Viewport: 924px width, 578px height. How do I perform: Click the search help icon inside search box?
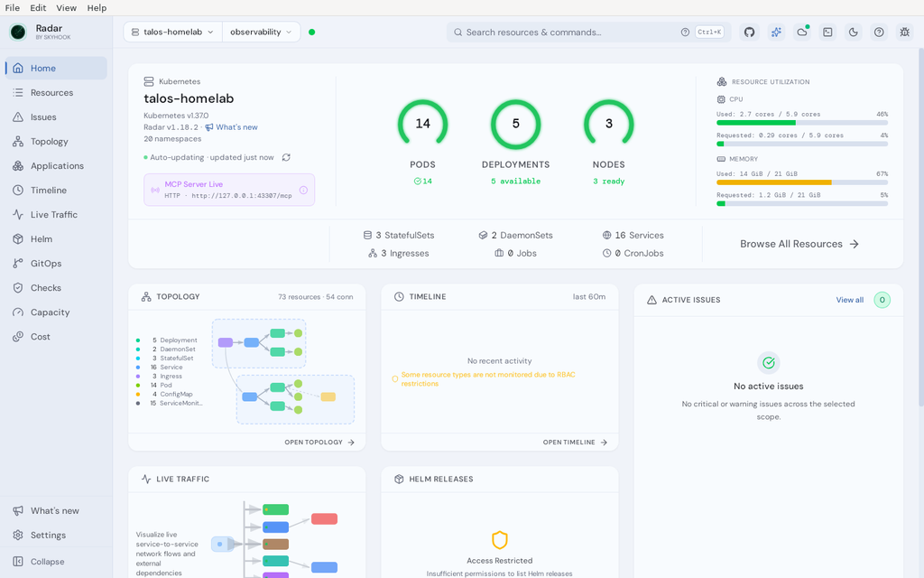tap(685, 32)
